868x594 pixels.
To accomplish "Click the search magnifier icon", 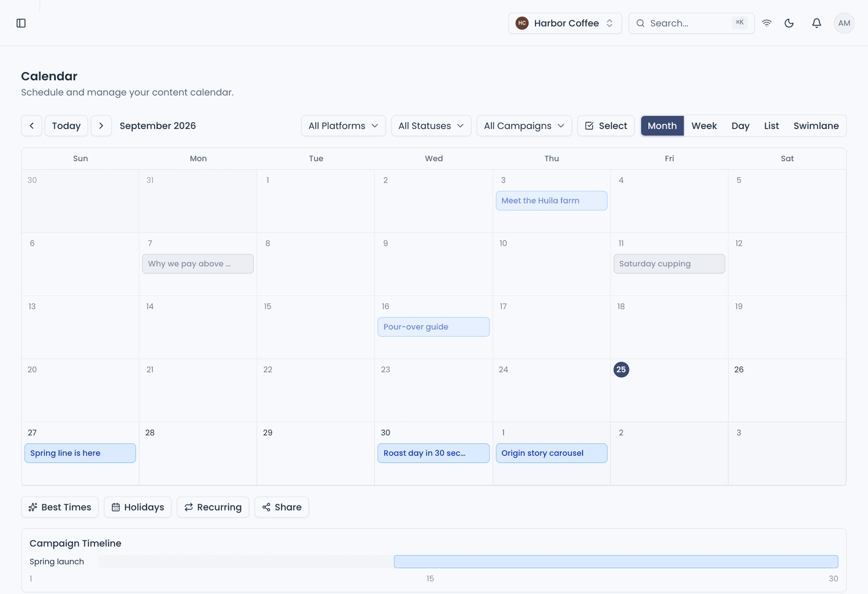I will (x=640, y=23).
